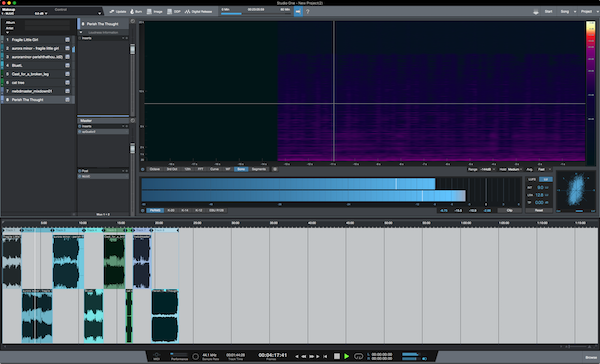Select track 4 BlueL
The height and width of the screenshot is (364, 600).
click(38, 65)
